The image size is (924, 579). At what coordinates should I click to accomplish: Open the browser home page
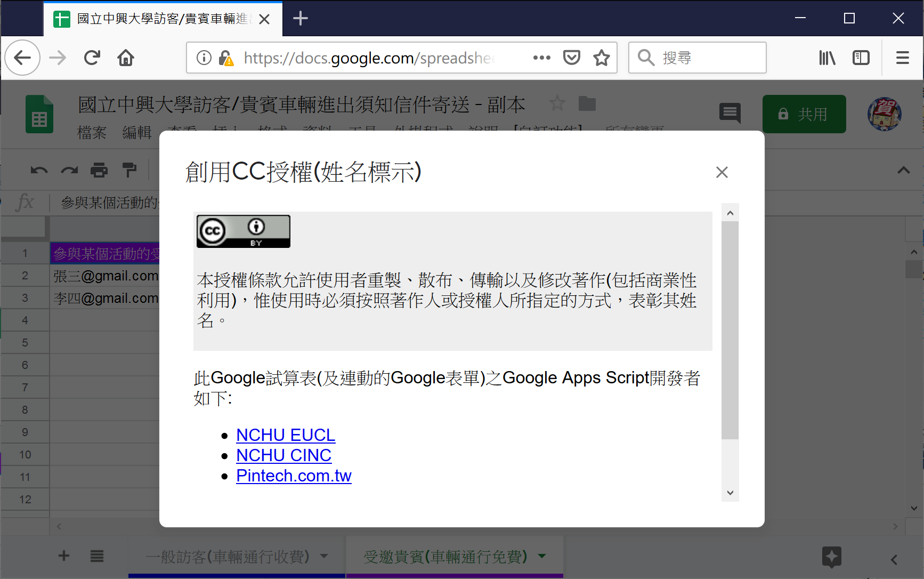pos(126,58)
